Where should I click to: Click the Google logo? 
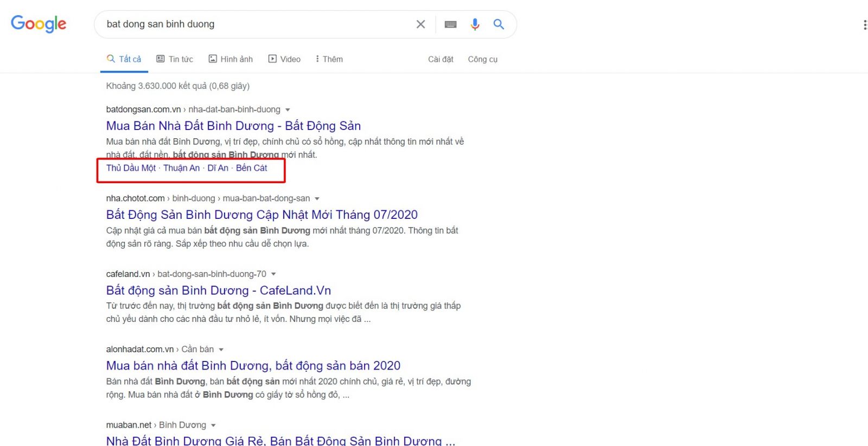39,24
